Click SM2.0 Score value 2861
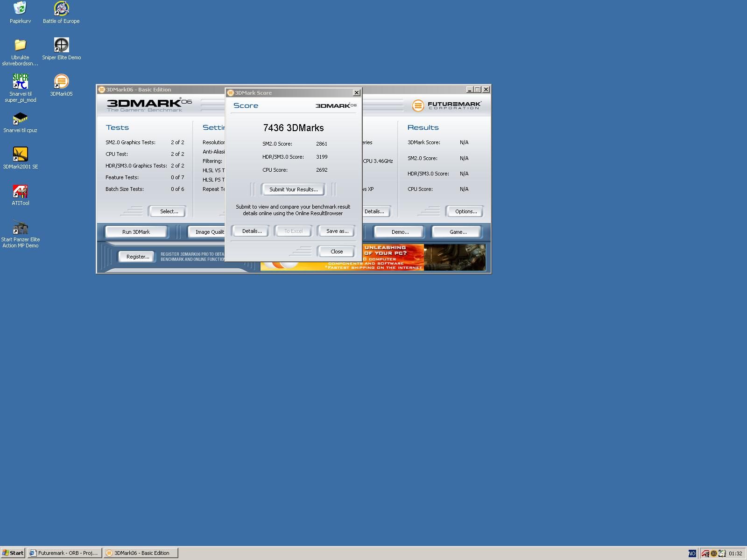 tap(322, 144)
